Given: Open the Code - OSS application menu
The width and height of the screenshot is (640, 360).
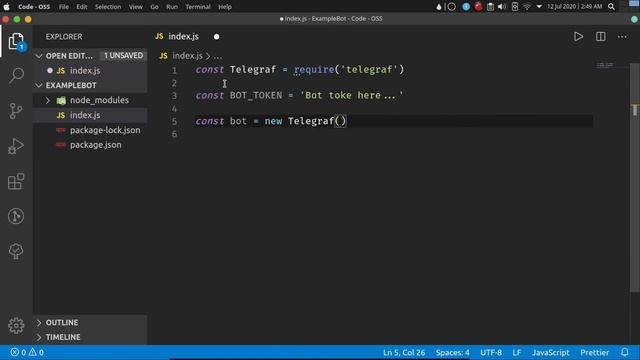Looking at the screenshot, I should coord(34,7).
